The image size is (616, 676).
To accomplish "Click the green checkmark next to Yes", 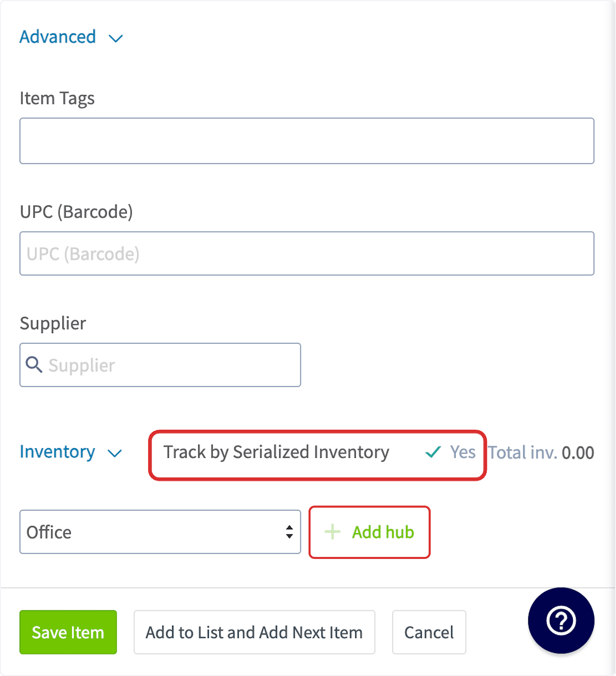I will pyautogui.click(x=433, y=452).
